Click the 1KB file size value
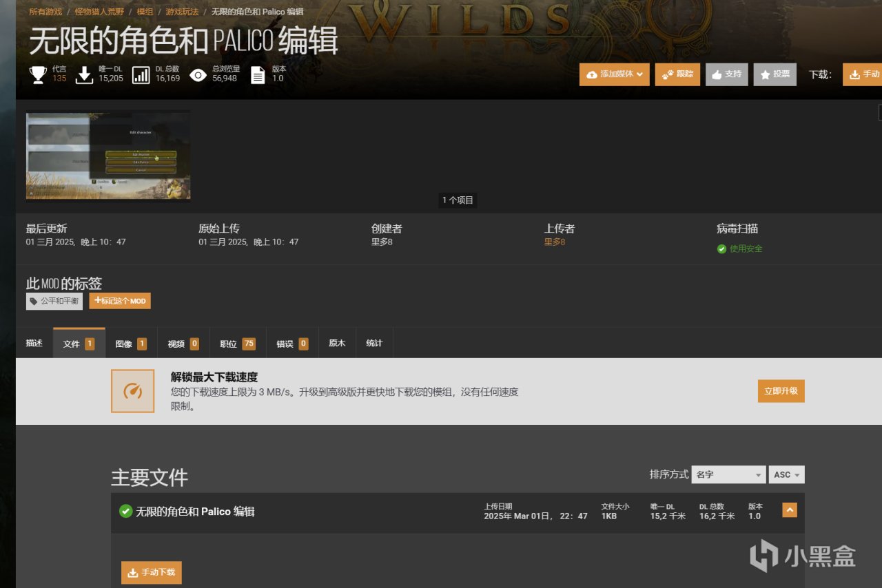This screenshot has width=882, height=588. click(x=608, y=516)
